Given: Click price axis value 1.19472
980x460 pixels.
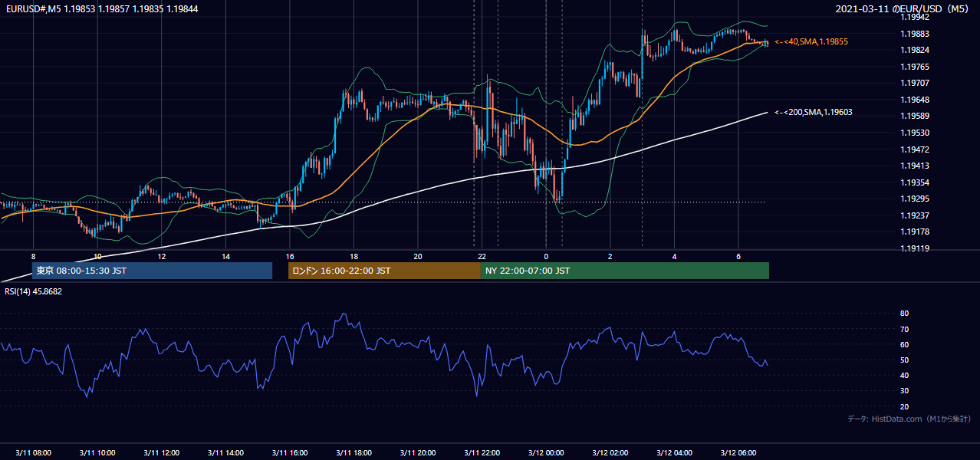Looking at the screenshot, I should click(915, 149).
